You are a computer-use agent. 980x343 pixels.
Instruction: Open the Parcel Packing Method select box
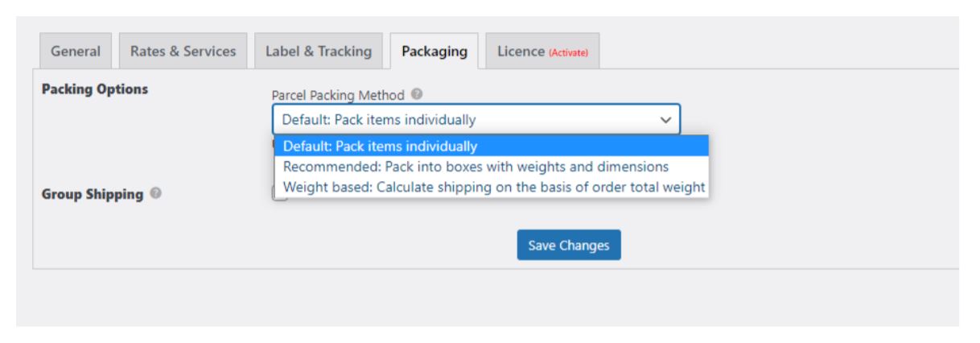[476, 119]
